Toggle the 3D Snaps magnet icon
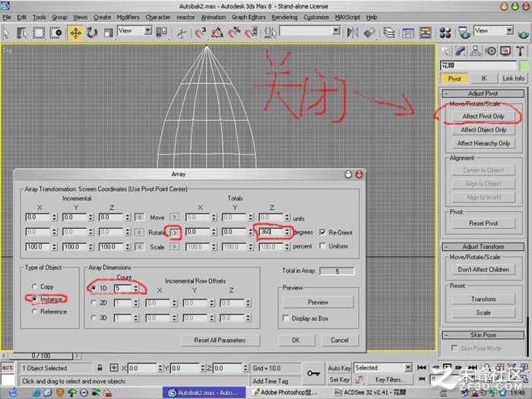The width and height of the screenshot is (532, 399). tap(200, 33)
